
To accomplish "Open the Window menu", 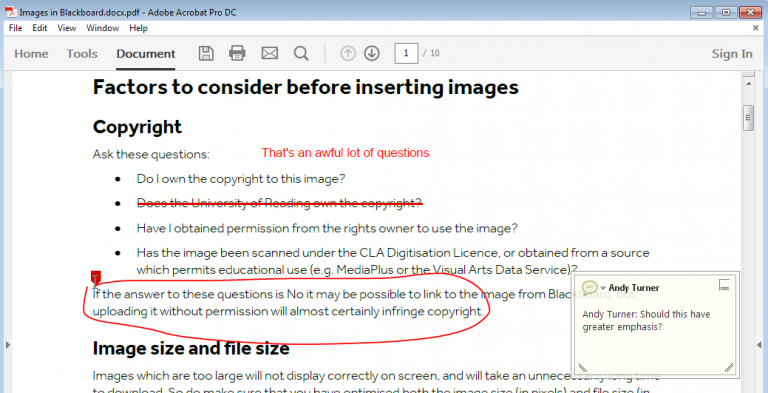I will point(102,28).
